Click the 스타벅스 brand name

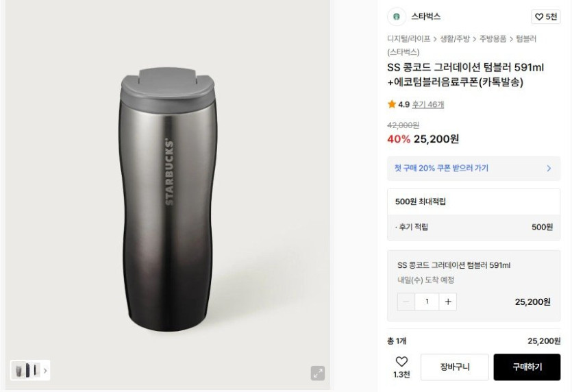[426, 16]
